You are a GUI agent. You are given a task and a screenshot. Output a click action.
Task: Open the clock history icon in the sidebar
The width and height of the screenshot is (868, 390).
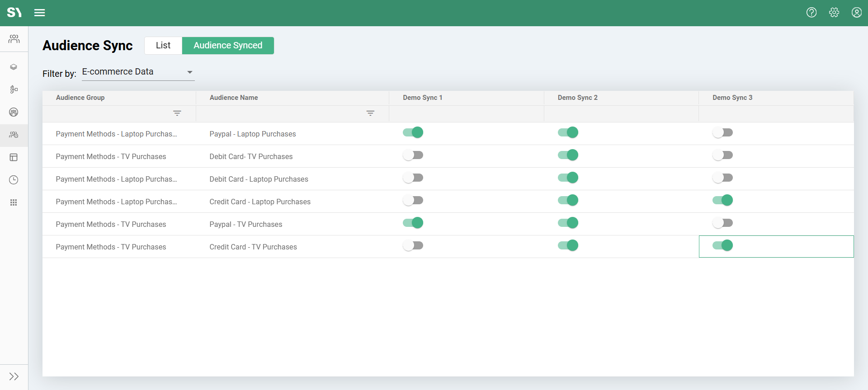click(x=14, y=180)
